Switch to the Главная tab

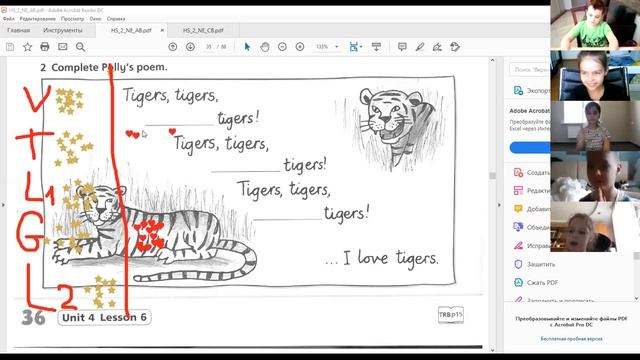coord(18,31)
